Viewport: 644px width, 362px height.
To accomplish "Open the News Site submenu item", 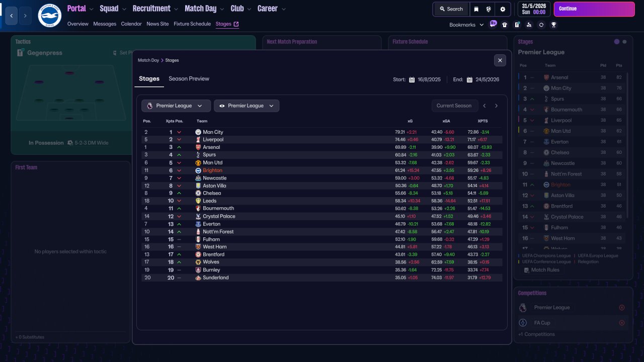I will tap(157, 24).
